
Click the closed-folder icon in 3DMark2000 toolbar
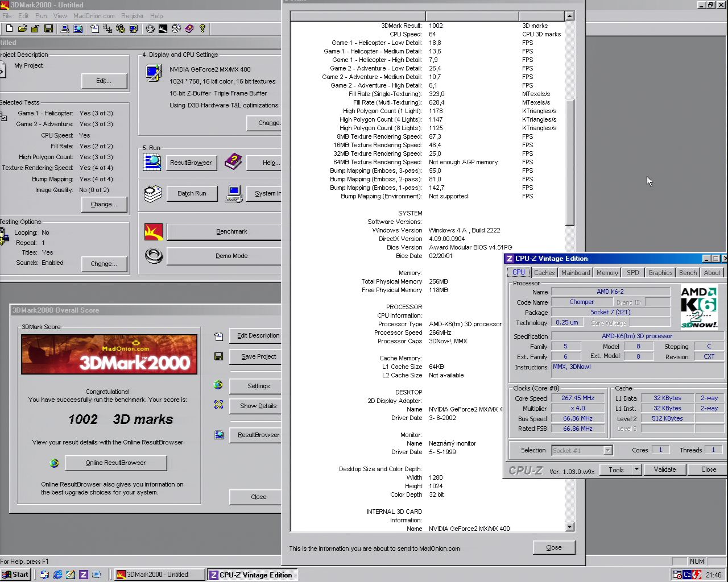tap(35, 28)
